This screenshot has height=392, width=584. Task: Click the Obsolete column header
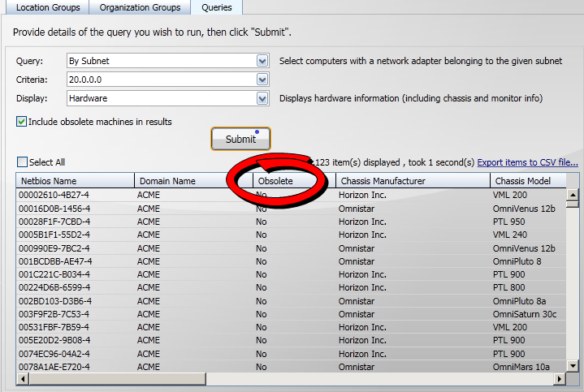pyautogui.click(x=276, y=181)
